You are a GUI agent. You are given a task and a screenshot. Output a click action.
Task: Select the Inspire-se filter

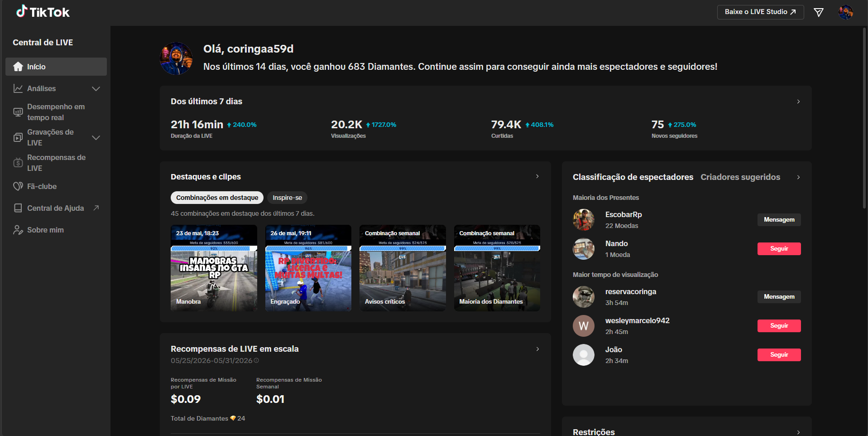(x=287, y=198)
